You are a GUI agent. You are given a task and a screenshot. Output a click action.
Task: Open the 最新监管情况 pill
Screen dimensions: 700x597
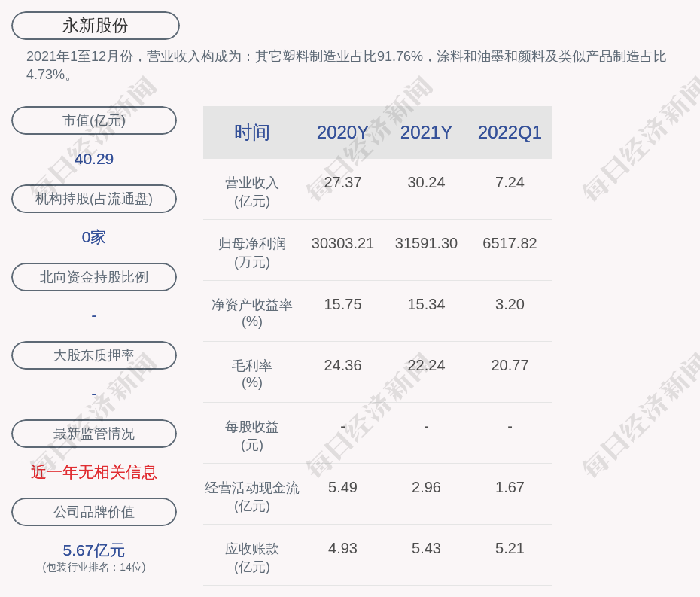pos(94,434)
